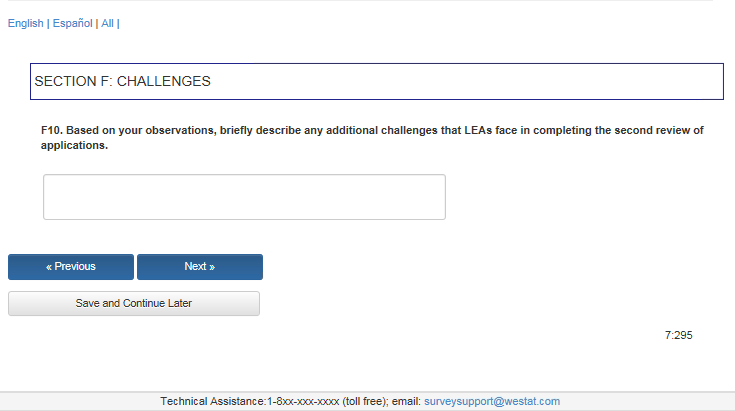Go back with the Previous button

[x=71, y=267]
